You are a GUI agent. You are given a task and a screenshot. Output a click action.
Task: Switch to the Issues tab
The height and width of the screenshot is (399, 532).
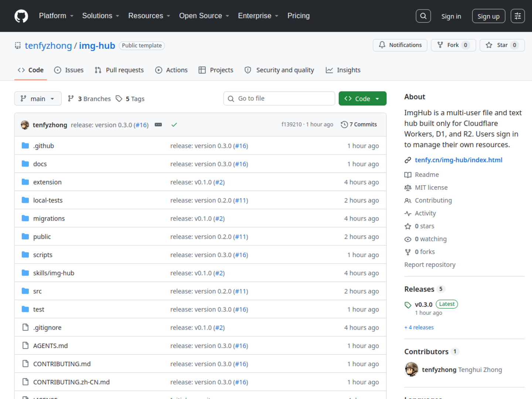(x=69, y=70)
